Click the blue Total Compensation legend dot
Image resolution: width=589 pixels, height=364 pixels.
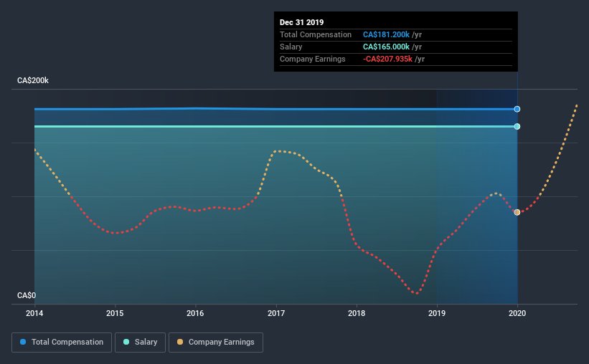click(x=23, y=342)
